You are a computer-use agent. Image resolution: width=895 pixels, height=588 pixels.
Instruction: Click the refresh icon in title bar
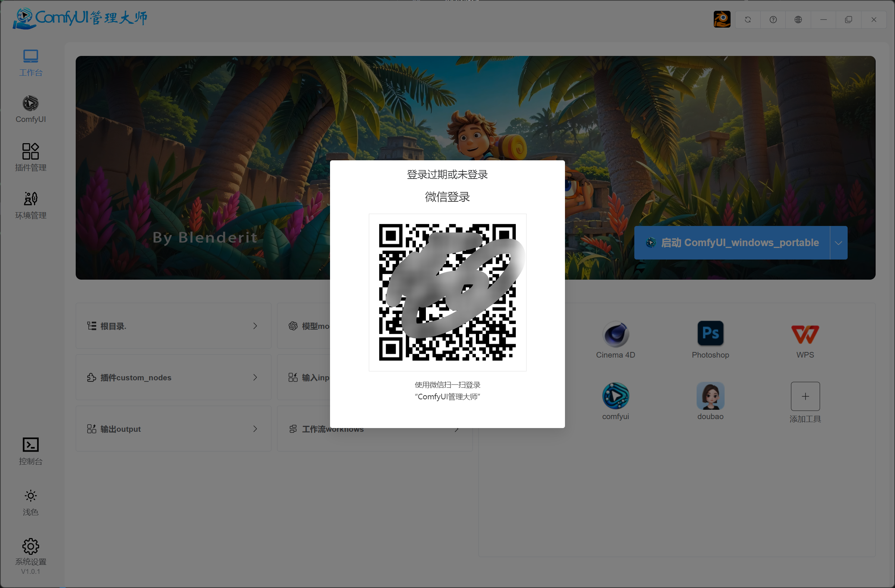point(748,19)
